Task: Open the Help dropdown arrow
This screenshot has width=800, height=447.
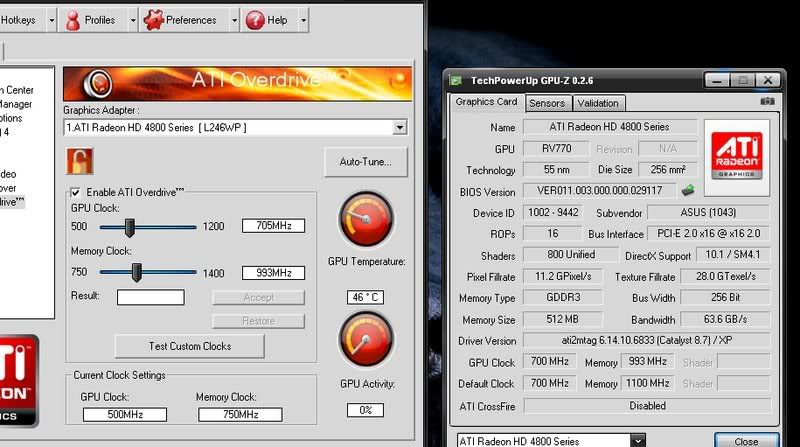Action: tap(304, 20)
